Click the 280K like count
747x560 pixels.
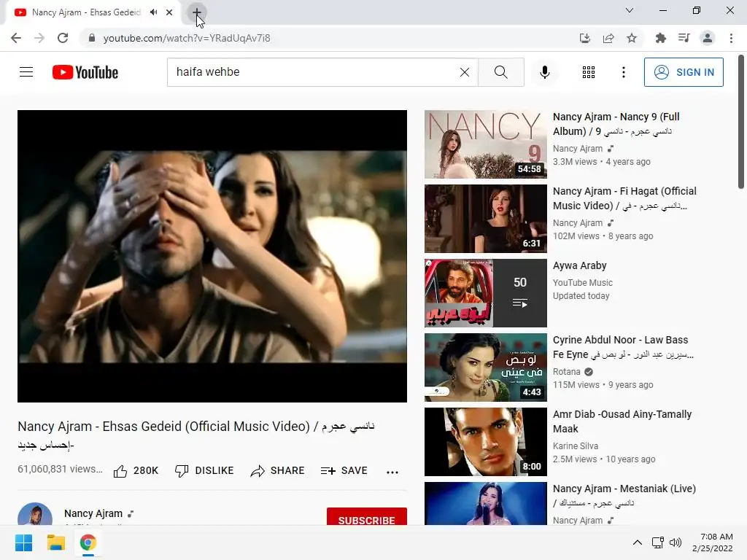pyautogui.click(x=146, y=470)
